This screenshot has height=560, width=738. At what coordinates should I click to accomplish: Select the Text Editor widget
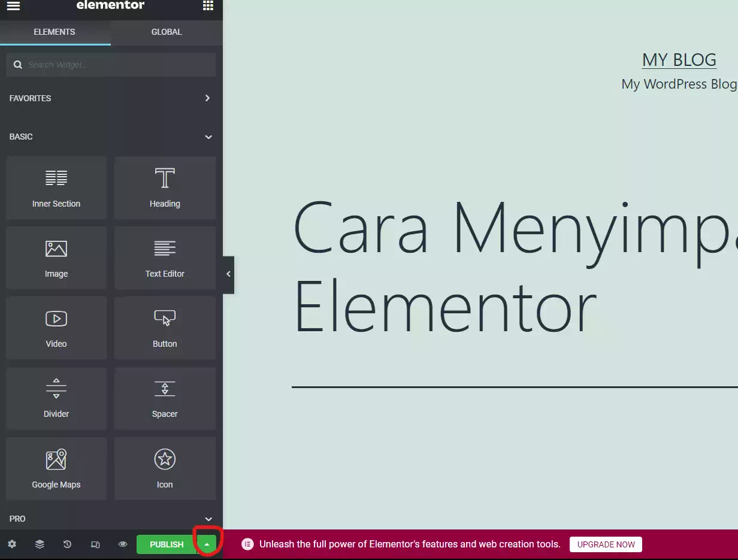point(165,258)
